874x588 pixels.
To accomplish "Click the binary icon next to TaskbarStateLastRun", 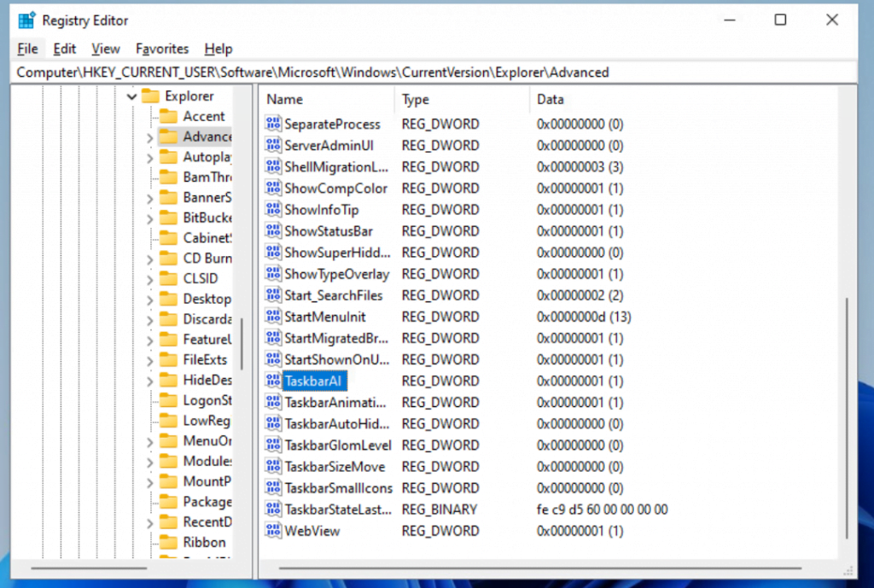I will 273,509.
